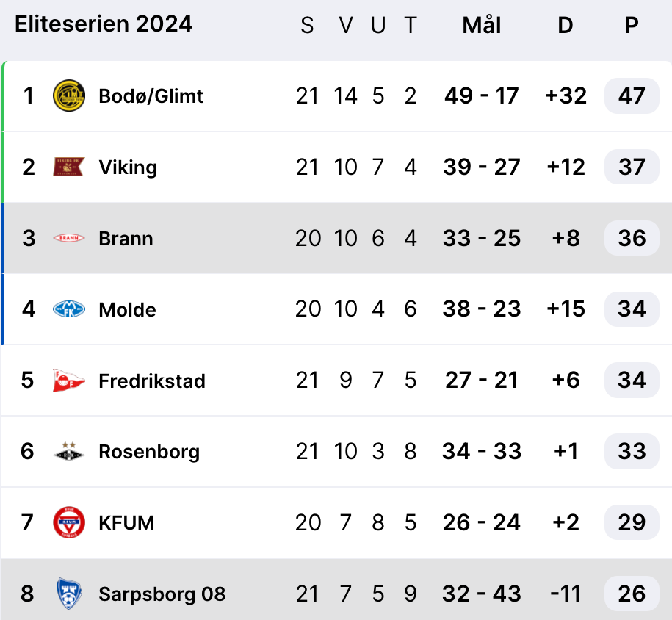Click the S matches played column header
The height and width of the screenshot is (620, 672).
[307, 26]
